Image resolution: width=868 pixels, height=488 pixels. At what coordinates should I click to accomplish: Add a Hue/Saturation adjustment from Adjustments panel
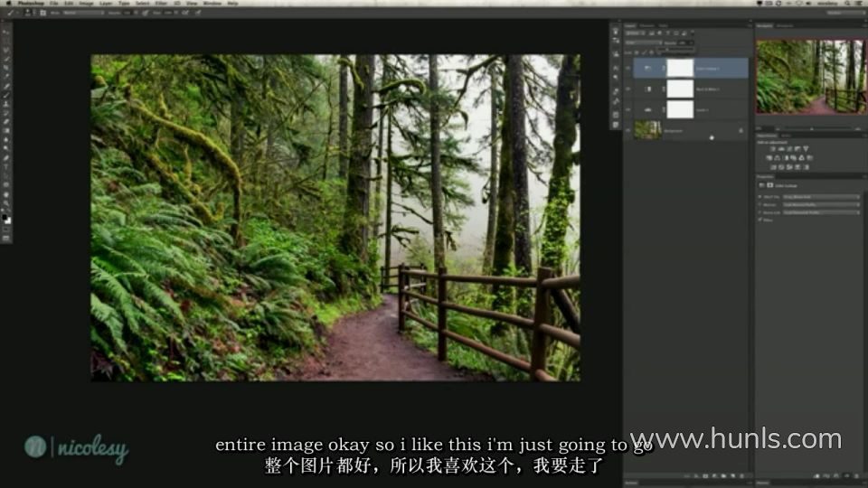coord(769,157)
